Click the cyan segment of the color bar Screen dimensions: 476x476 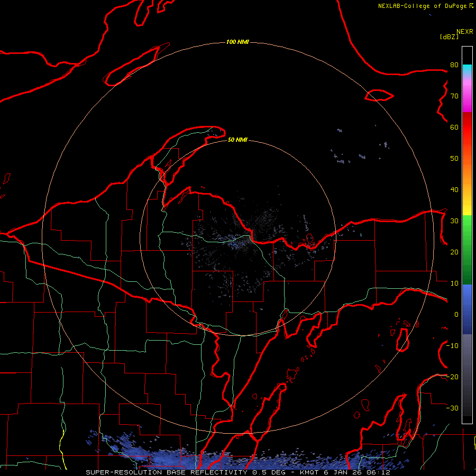click(x=467, y=69)
